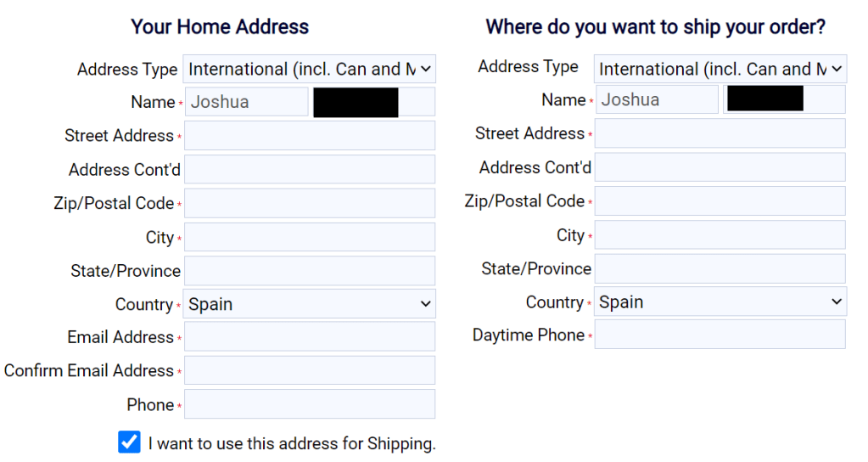Click the home Address Cont'd field
Screen dimensions: 868x462
(x=309, y=170)
